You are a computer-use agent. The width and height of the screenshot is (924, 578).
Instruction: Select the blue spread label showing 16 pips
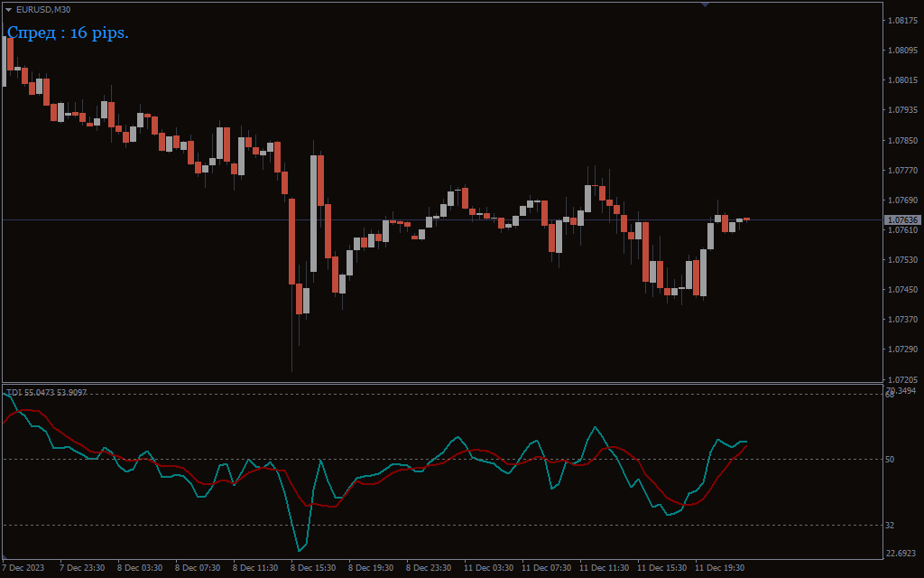point(68,33)
